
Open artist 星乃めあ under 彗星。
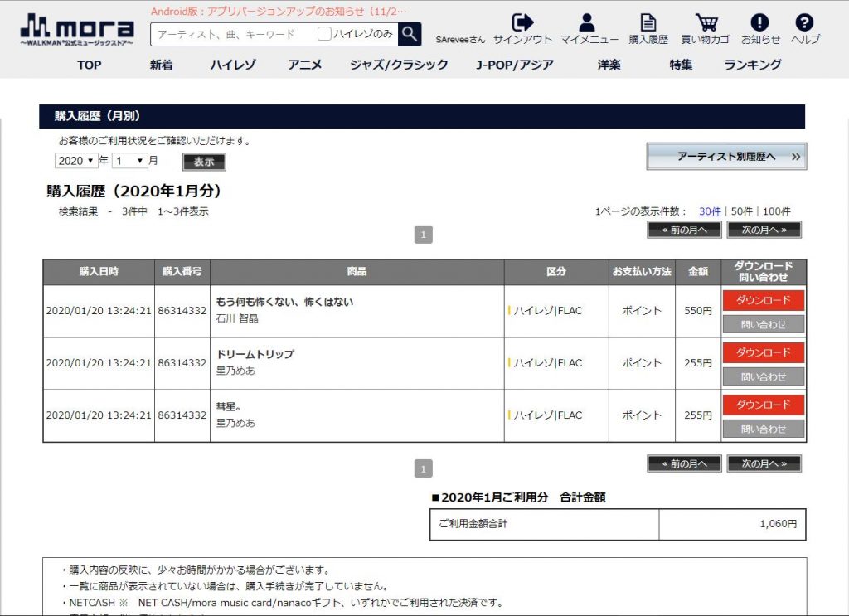(x=235, y=422)
